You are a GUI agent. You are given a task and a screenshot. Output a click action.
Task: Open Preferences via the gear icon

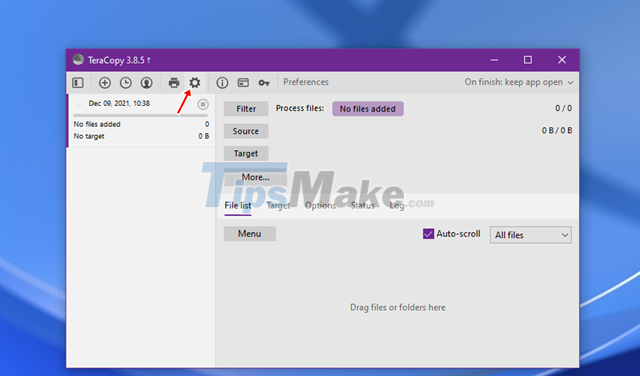(x=195, y=83)
